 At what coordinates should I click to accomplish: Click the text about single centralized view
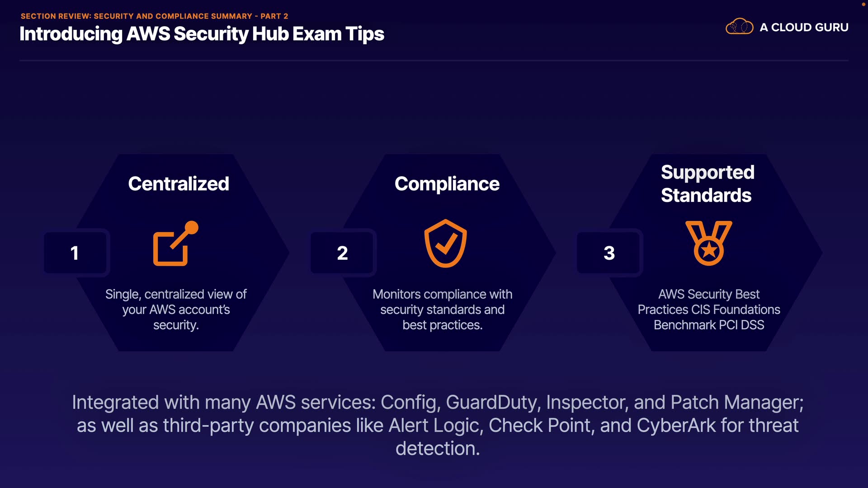tap(176, 310)
